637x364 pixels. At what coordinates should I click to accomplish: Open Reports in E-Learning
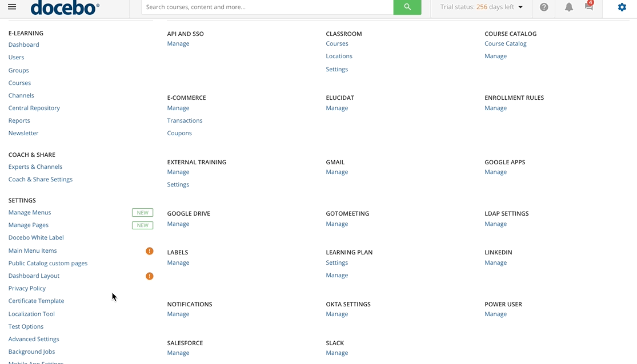pos(19,120)
